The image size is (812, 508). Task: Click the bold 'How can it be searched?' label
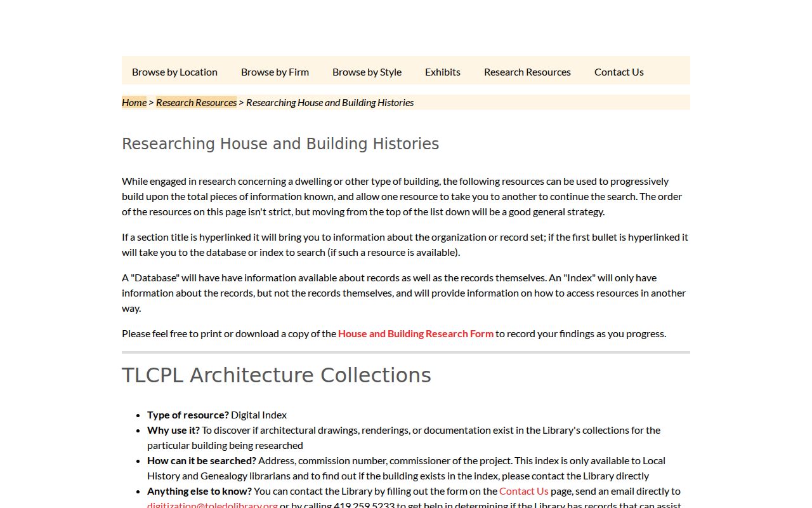pos(202,460)
